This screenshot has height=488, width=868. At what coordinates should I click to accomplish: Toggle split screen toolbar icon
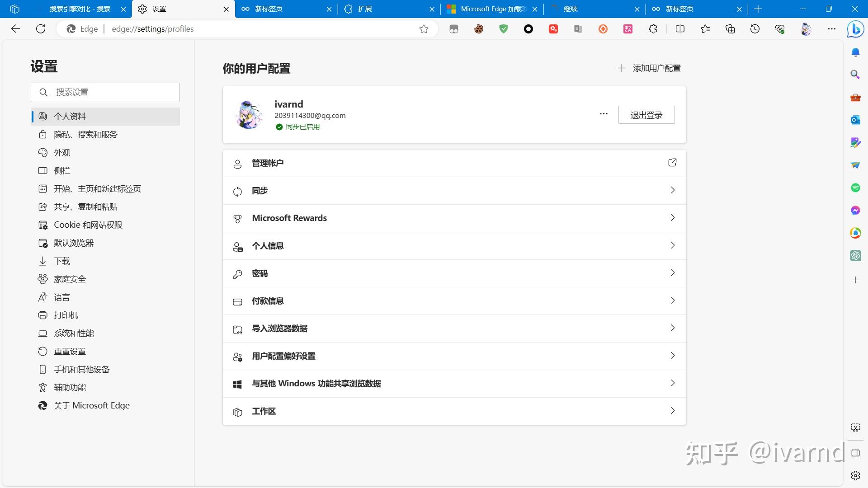[x=680, y=29]
